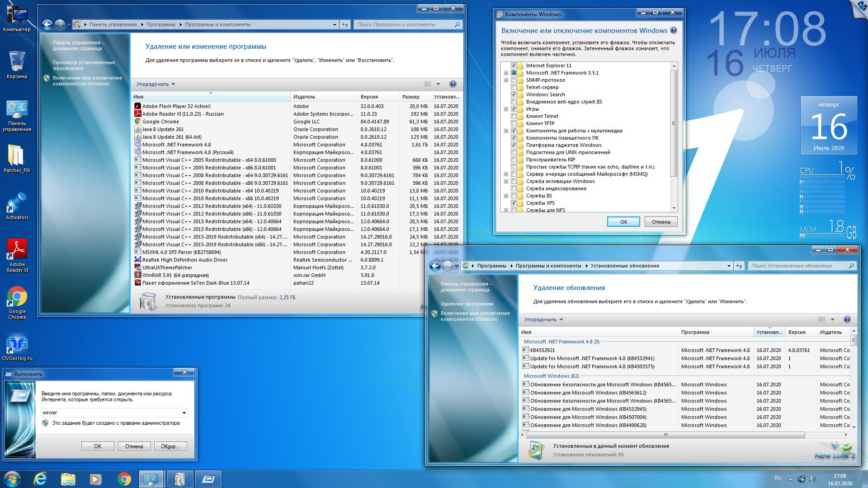Click Отмена button in Windows components dialog

pyautogui.click(x=661, y=222)
